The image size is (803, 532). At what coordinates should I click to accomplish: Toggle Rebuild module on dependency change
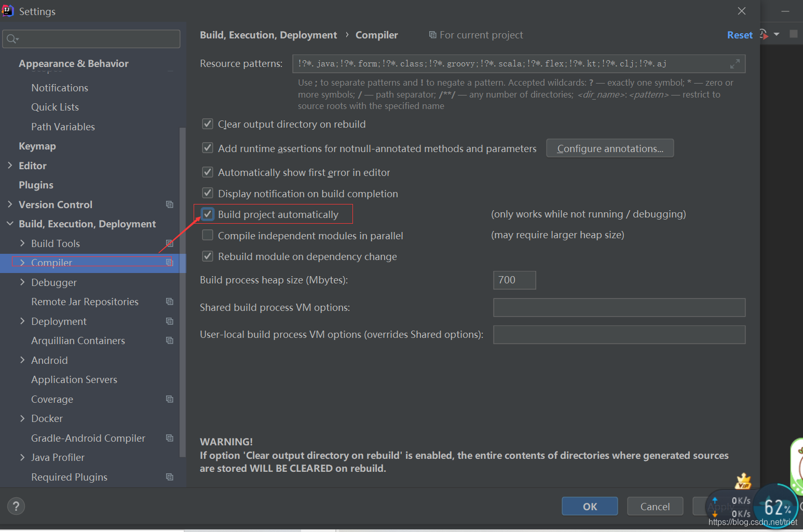click(x=208, y=256)
